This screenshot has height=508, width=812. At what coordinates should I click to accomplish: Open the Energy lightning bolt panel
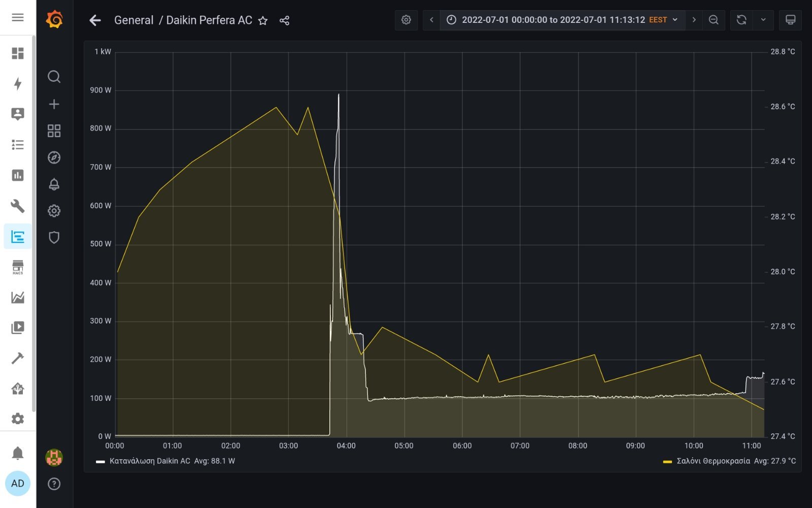pyautogui.click(x=18, y=84)
